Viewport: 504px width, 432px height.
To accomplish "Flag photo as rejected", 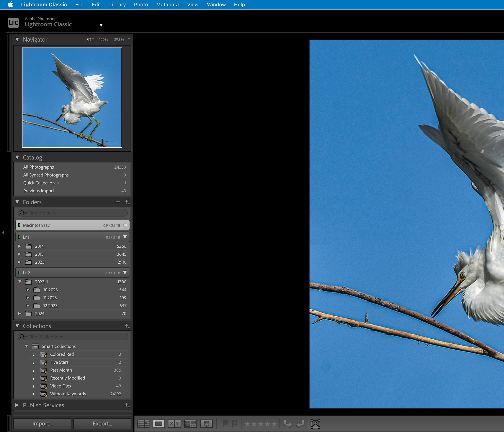I will [x=234, y=423].
